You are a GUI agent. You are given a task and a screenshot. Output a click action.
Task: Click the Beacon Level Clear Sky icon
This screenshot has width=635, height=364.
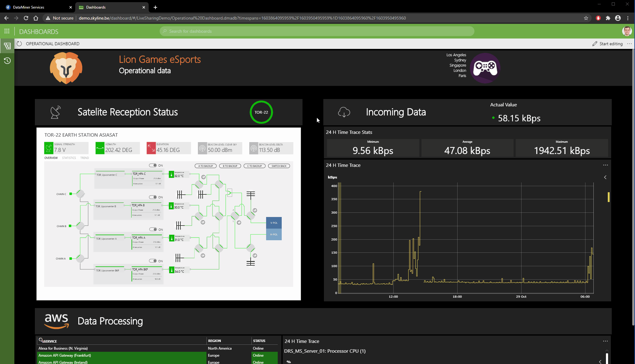[x=202, y=148]
